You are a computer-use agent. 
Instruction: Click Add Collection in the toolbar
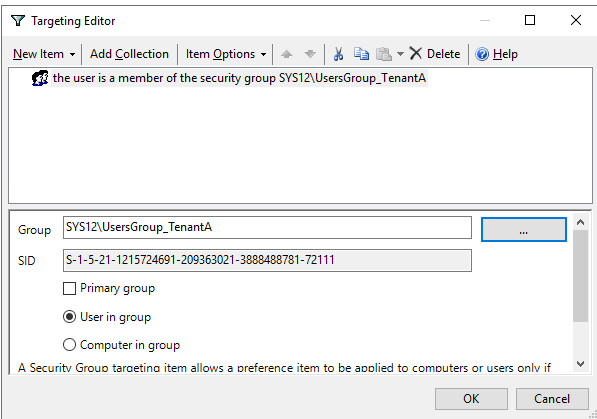point(129,54)
